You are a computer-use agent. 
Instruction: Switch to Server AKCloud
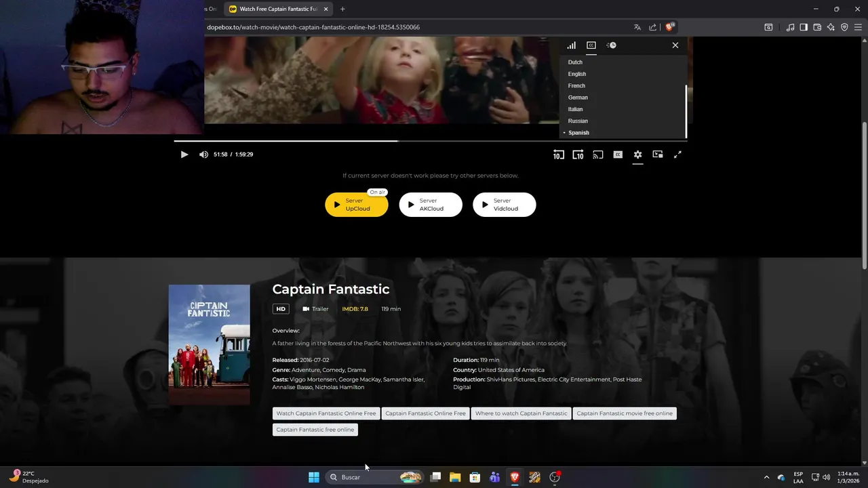click(431, 205)
